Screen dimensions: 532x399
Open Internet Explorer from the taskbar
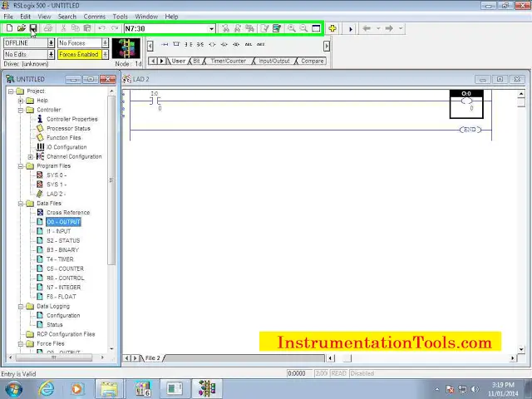(x=46, y=388)
